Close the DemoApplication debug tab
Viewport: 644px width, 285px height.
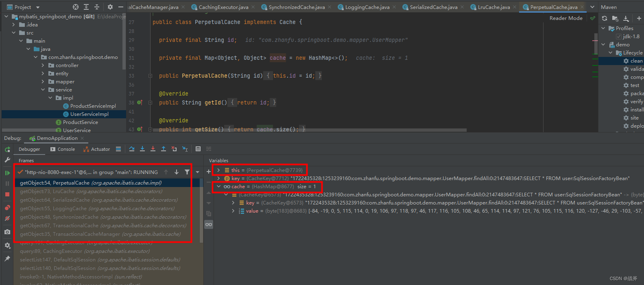82,138
